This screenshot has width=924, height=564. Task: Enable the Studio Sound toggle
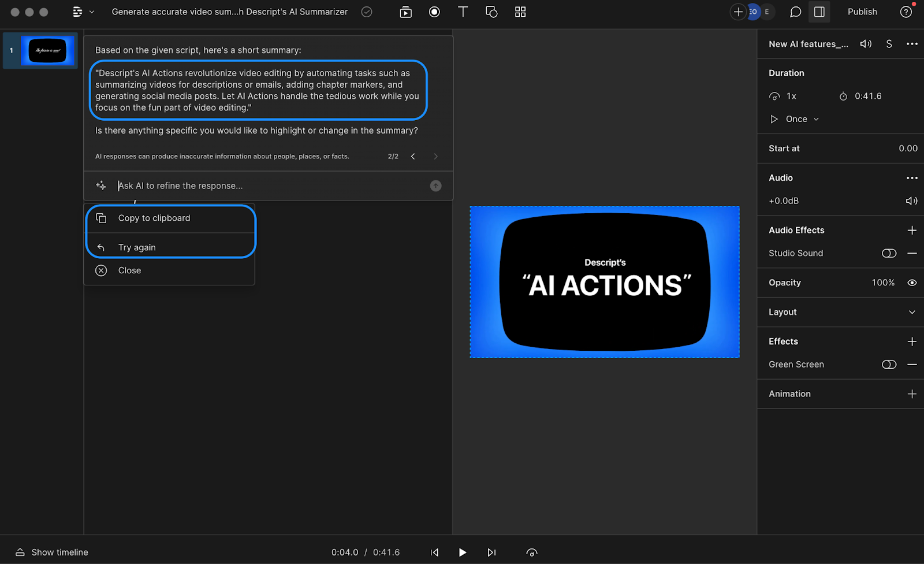(x=889, y=253)
